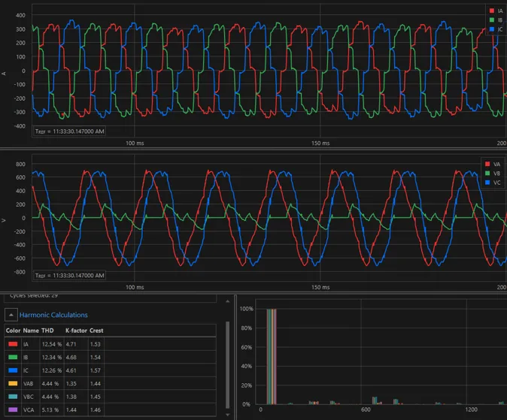Open the Harmonic Calculations heading link
This screenshot has height=420, width=507.
coord(53,315)
